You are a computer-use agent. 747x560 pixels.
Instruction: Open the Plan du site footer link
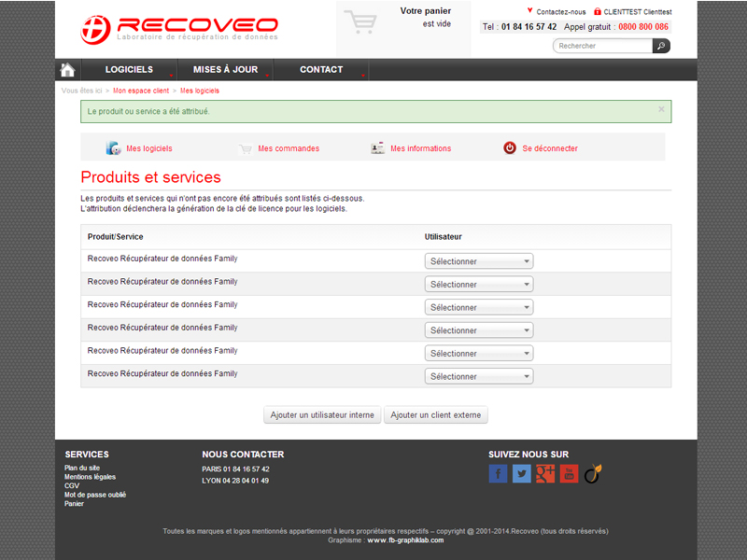[x=82, y=469]
